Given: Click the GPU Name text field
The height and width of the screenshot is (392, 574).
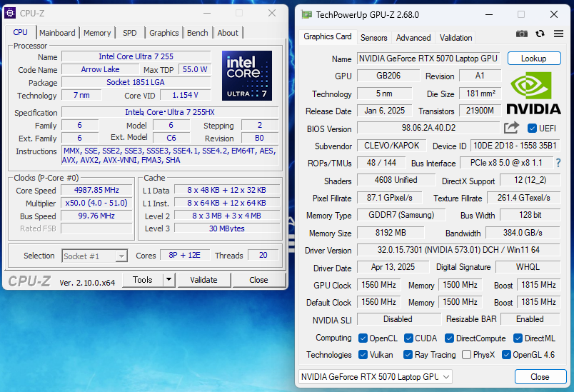Looking at the screenshot, I should point(428,59).
